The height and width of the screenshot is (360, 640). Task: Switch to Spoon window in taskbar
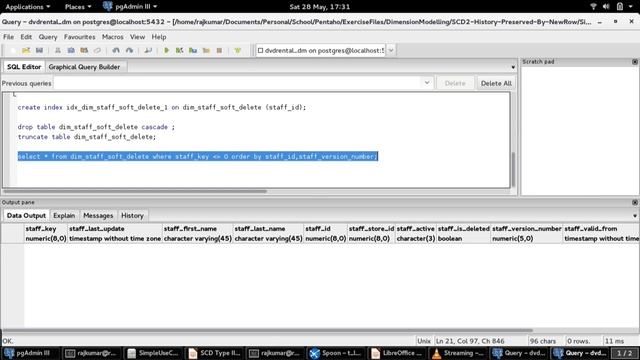click(x=335, y=353)
